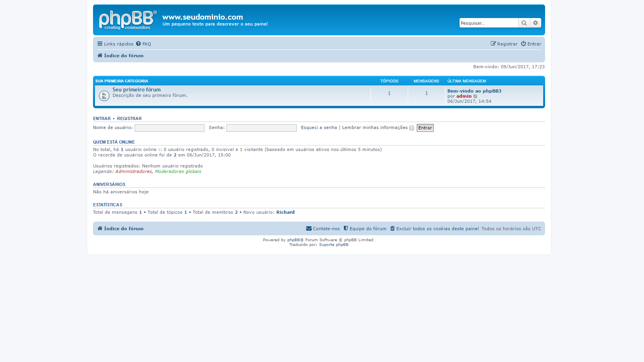The height and width of the screenshot is (362, 644).
Task: Toggle Lembrar minhas informações checkbox
Action: tap(412, 128)
